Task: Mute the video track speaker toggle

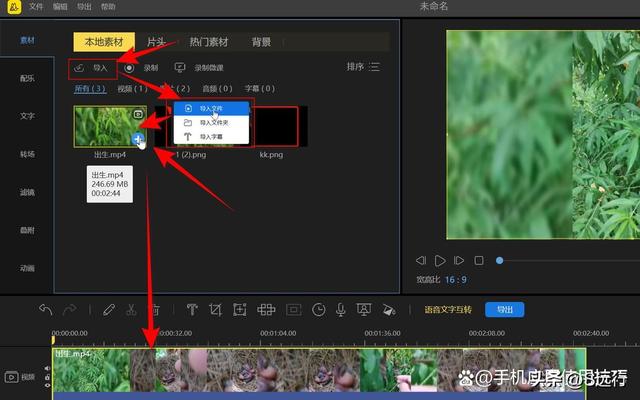Action: coord(47,368)
